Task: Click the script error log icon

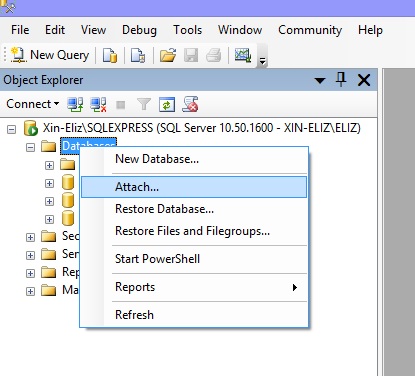Action: point(190,104)
